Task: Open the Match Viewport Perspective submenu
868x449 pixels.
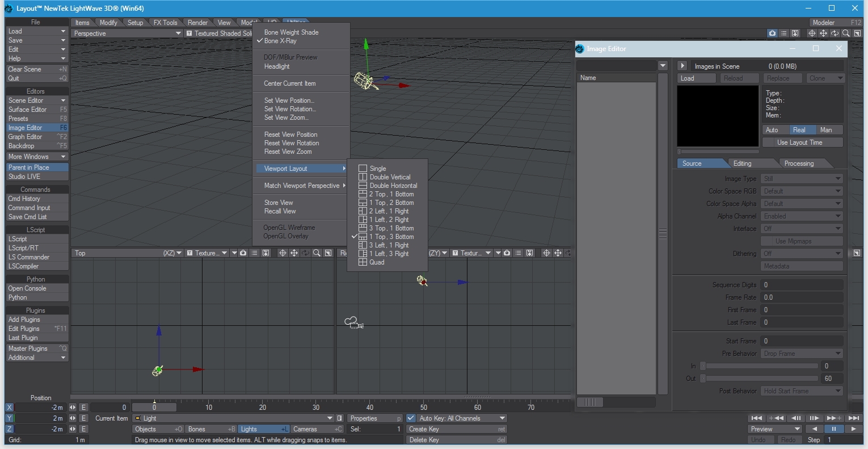Action: tap(301, 186)
